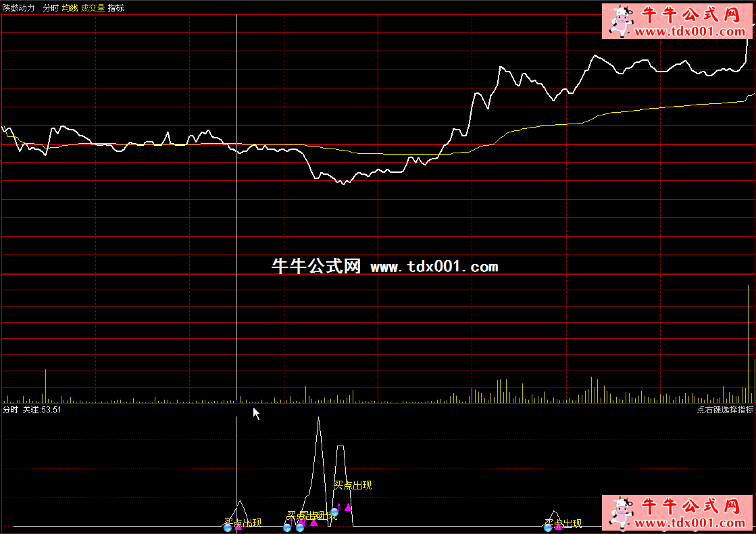Viewport: 756px width, 534px height.
Task: Click the right ball of the adjacent blue pair
Action: (300, 528)
